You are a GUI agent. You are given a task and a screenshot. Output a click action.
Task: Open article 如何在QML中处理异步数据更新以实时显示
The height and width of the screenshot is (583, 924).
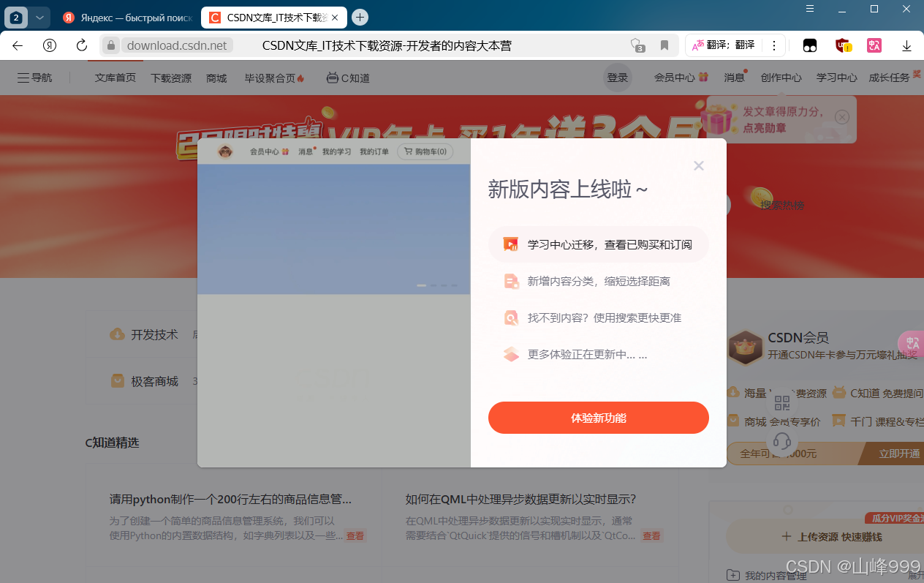[520, 499]
